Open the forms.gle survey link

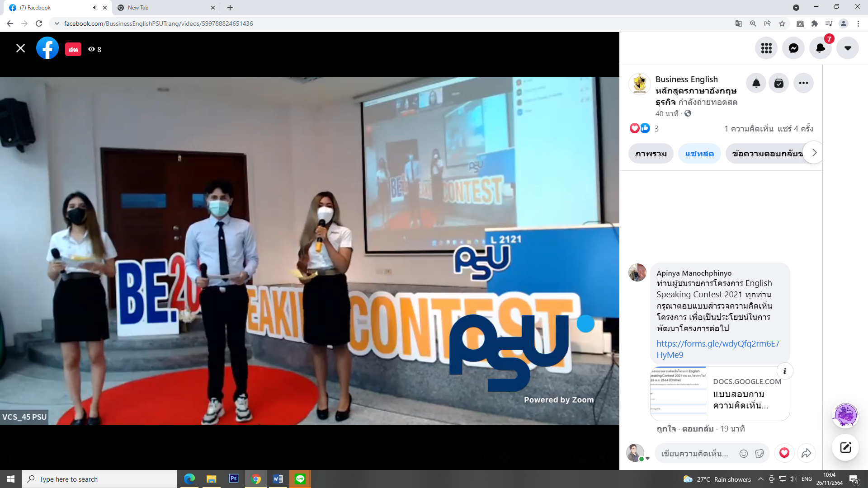coord(717,349)
